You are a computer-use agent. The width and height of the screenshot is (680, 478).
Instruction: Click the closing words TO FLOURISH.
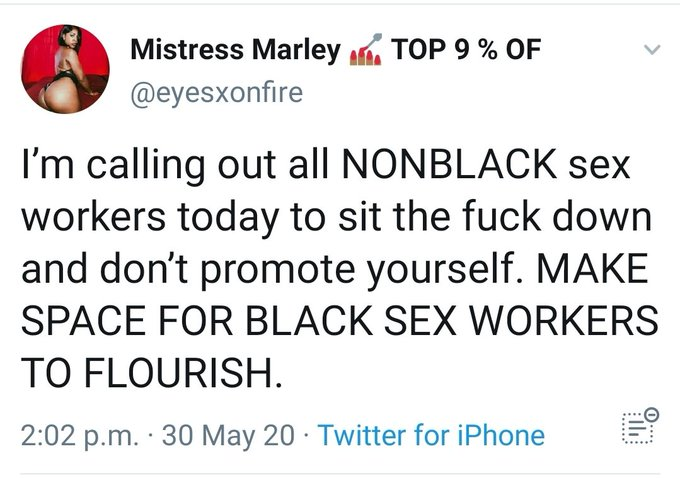pos(152,373)
